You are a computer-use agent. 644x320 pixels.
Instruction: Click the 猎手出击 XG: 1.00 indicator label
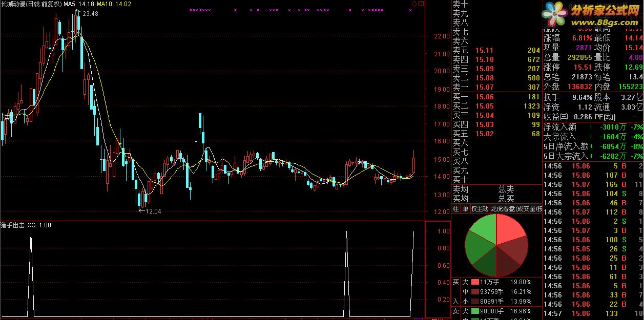[26, 225]
